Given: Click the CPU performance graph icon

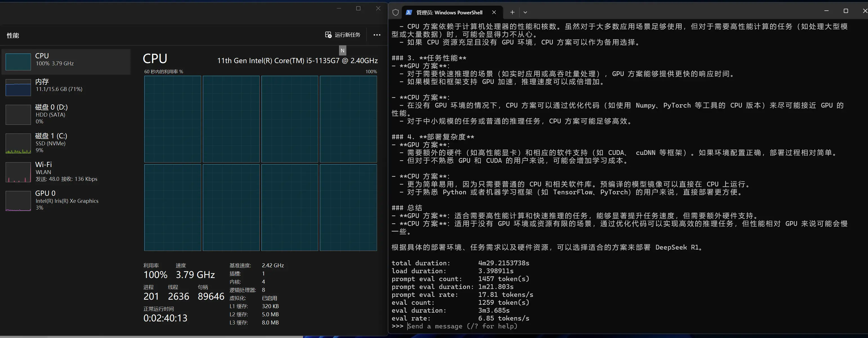Looking at the screenshot, I should (x=18, y=59).
